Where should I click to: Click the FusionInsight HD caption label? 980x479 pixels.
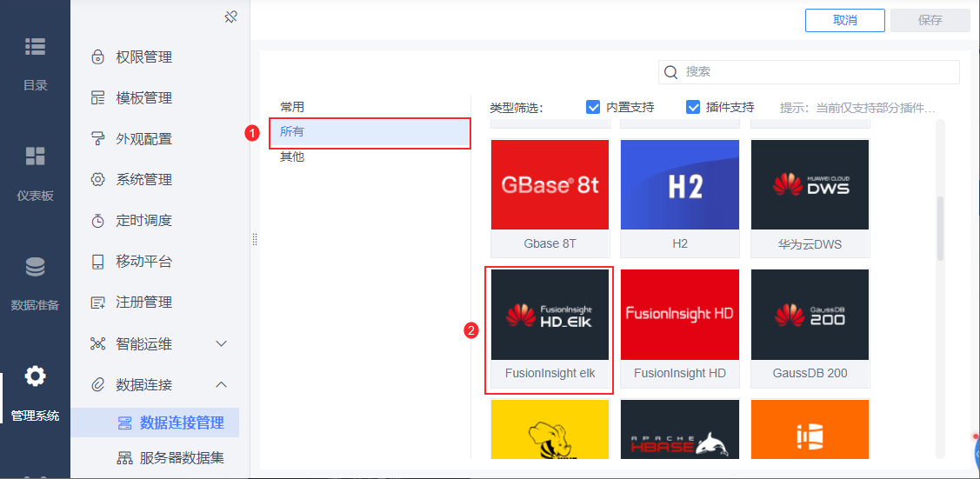[680, 374]
